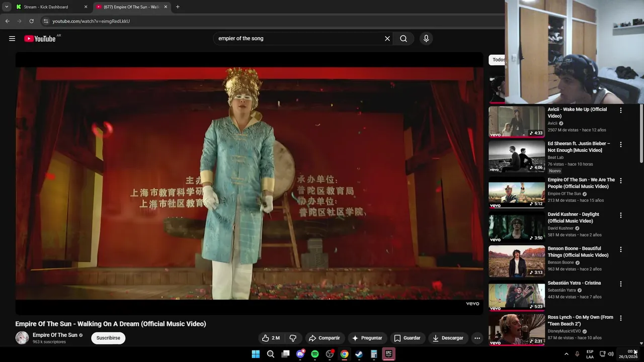Viewport: 644px width, 362px height.
Task: Open Steam from the taskbar
Action: [359, 354]
